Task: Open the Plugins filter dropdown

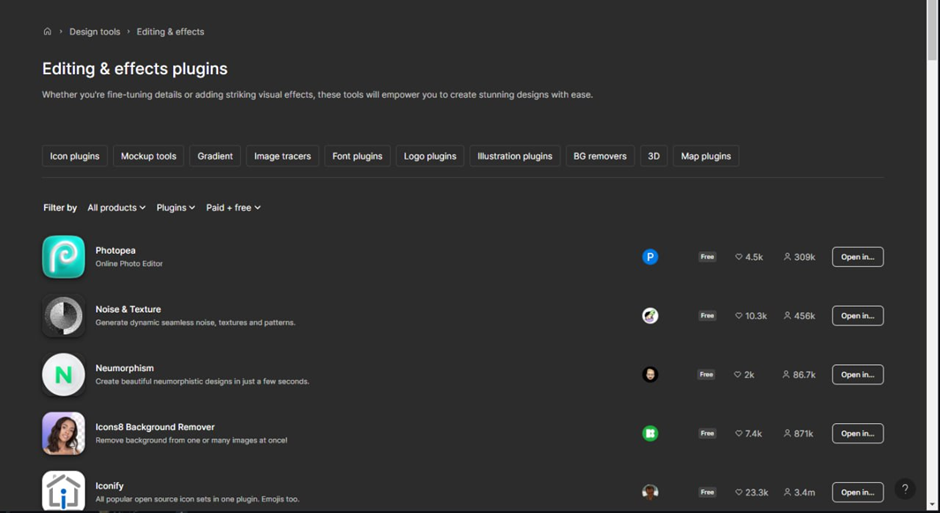Action: (x=175, y=208)
